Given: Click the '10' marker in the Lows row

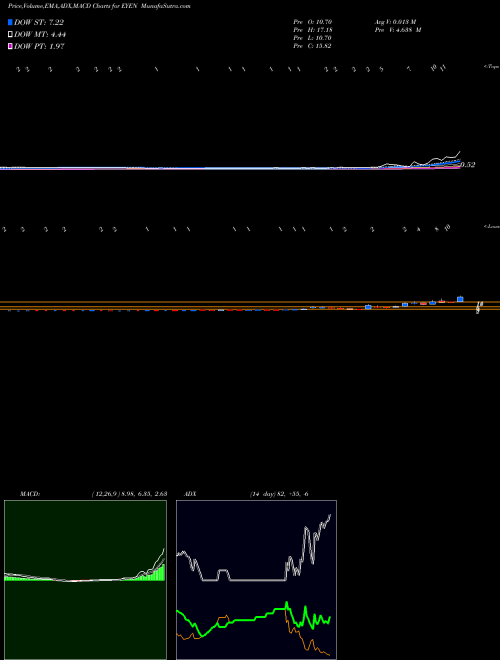Looking at the screenshot, I should click(447, 227).
